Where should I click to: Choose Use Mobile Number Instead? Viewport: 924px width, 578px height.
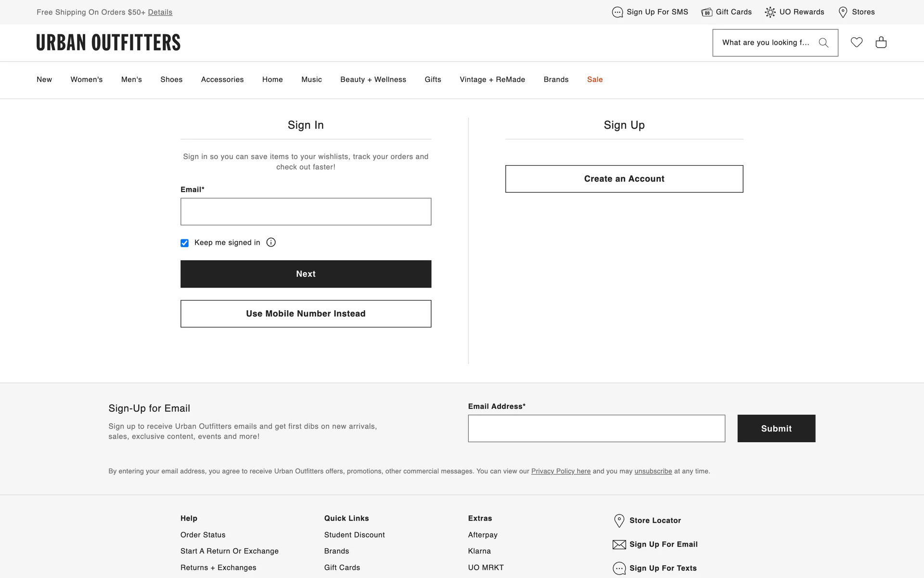click(306, 314)
